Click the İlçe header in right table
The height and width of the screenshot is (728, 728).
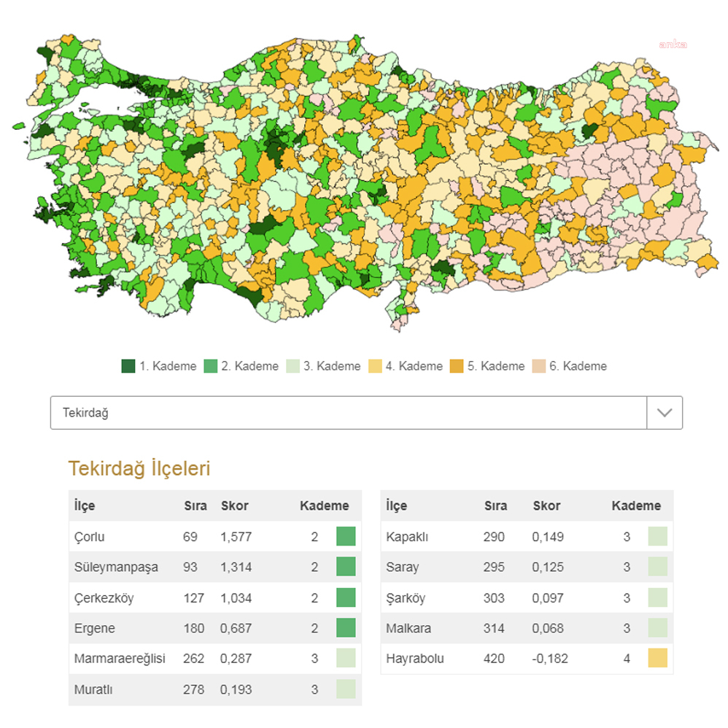[397, 506]
